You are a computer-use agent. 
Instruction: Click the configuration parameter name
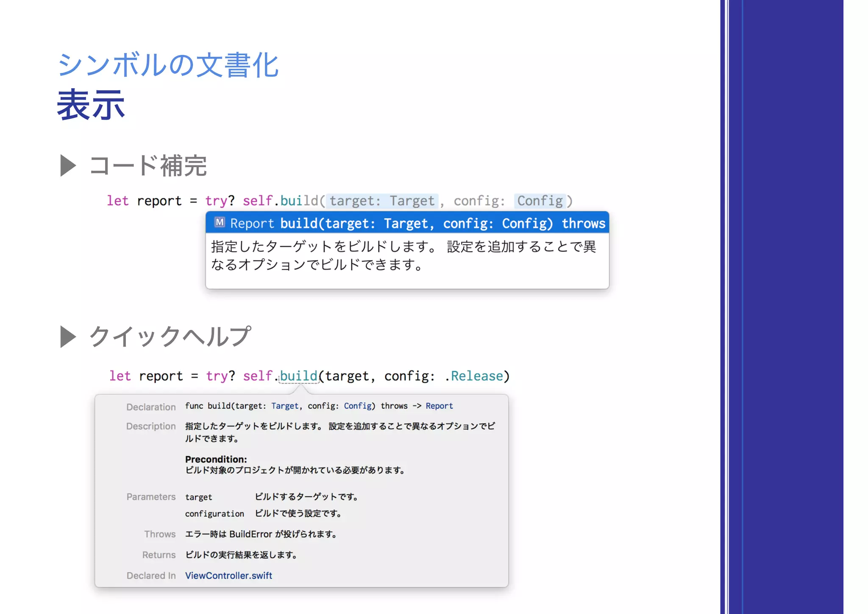click(x=214, y=514)
